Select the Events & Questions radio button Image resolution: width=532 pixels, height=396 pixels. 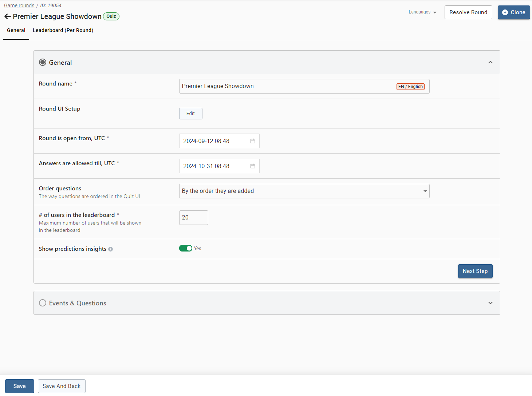pyautogui.click(x=43, y=303)
